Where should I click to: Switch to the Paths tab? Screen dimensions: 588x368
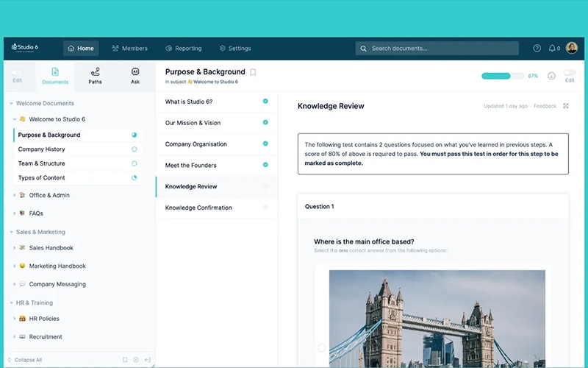(x=95, y=76)
